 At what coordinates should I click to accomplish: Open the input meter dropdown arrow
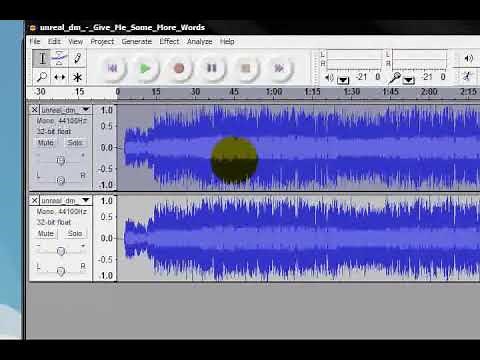tap(409, 80)
